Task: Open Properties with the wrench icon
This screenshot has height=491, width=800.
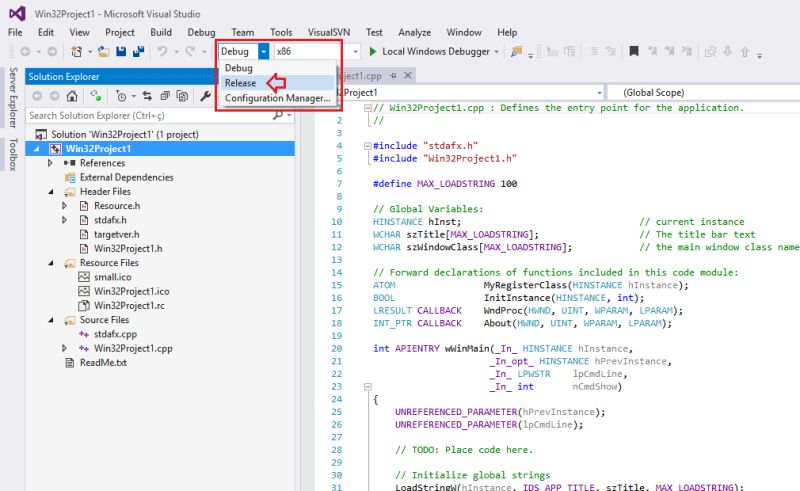Action: point(206,96)
